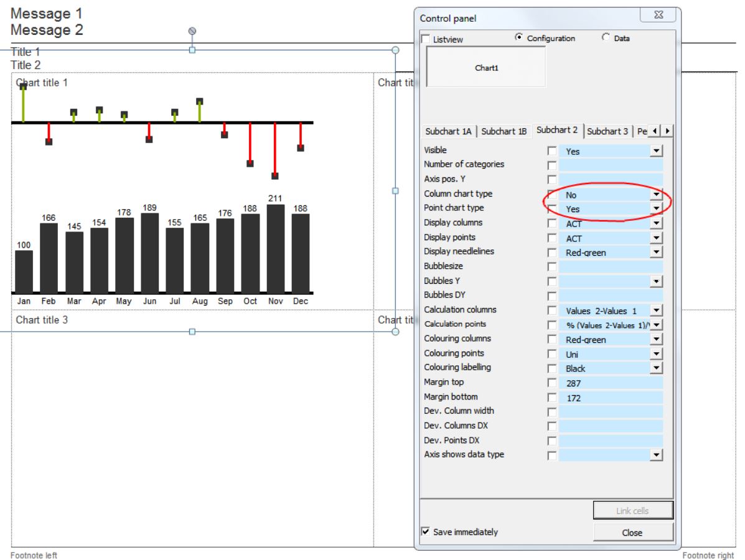Click the Number of categories input field
This screenshot has height=560, width=745.
[611, 166]
